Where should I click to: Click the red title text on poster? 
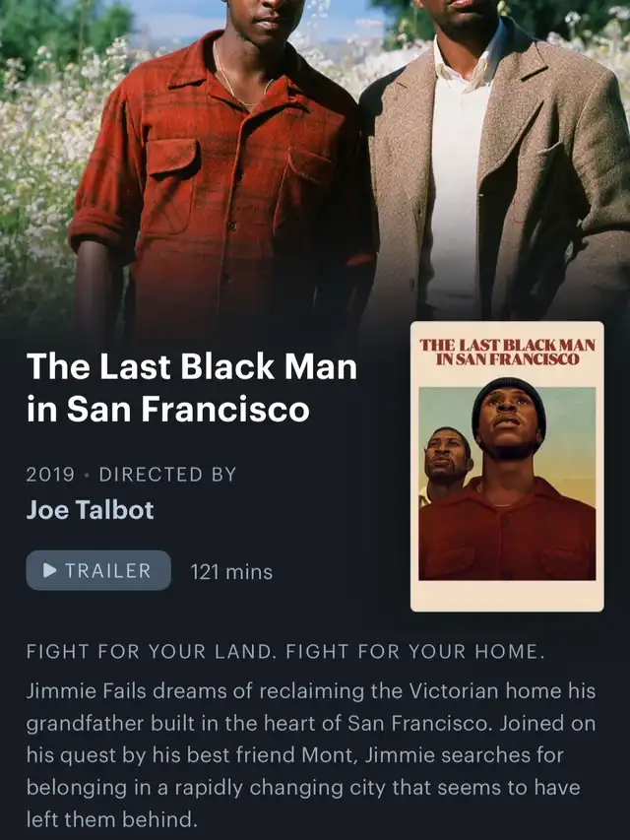point(507,352)
